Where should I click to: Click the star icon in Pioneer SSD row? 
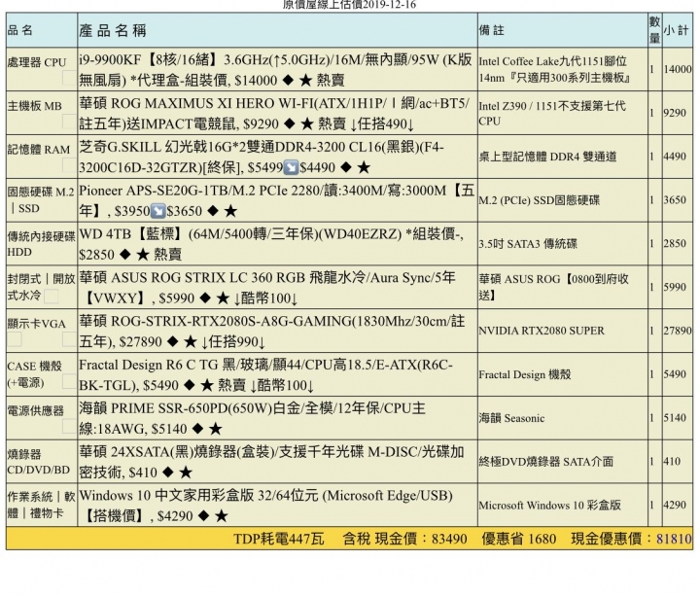point(230,211)
